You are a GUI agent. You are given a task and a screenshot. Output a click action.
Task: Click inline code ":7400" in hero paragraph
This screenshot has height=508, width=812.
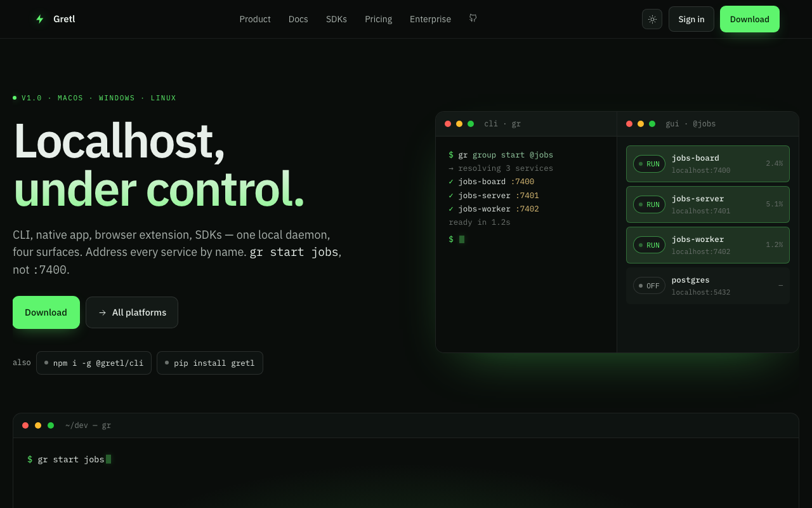click(49, 270)
